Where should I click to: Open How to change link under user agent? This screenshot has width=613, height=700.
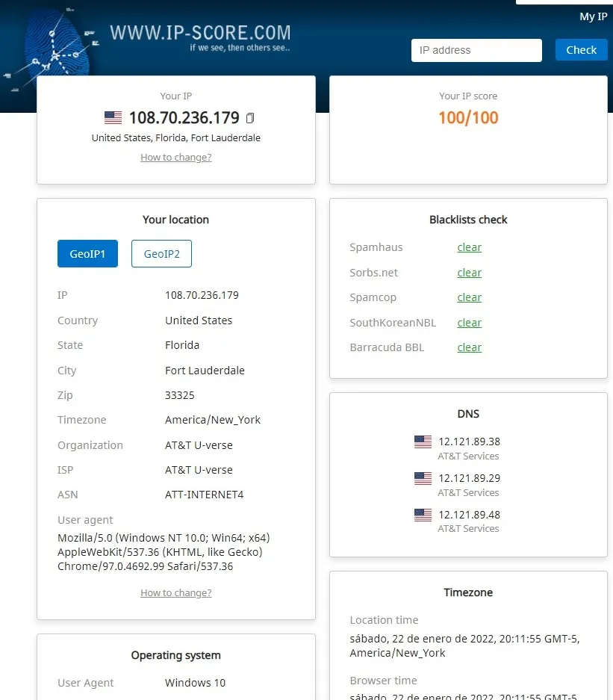point(175,593)
